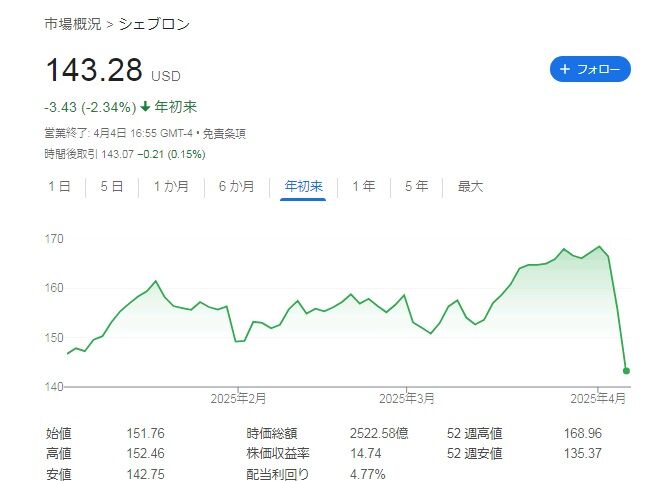Switch to the 5年 range tab

(416, 186)
